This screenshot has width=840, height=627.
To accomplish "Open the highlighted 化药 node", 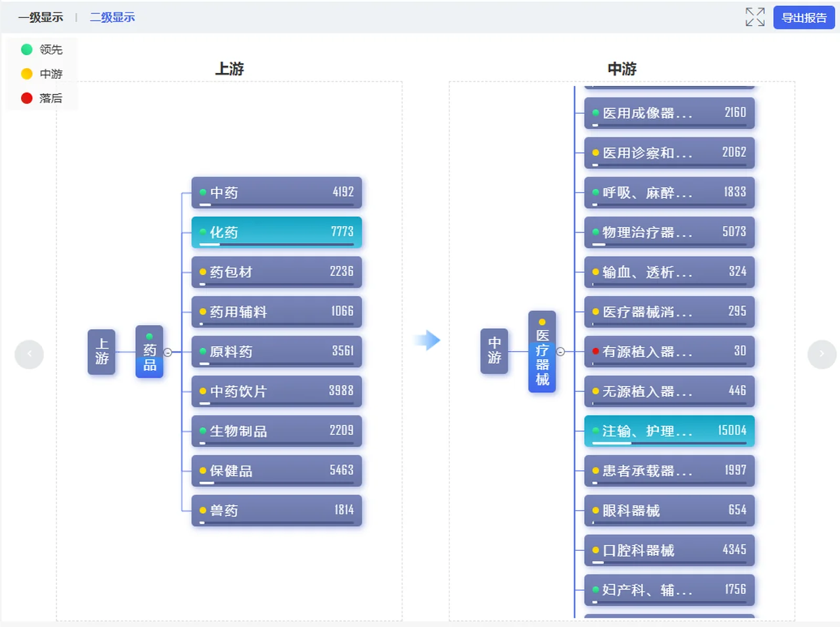I will (276, 232).
